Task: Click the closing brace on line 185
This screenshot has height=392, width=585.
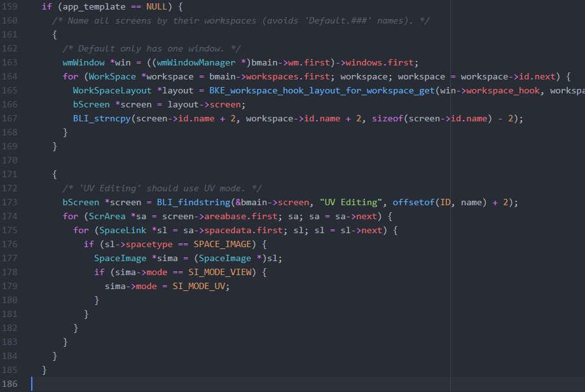Action: pyautogui.click(x=45, y=370)
